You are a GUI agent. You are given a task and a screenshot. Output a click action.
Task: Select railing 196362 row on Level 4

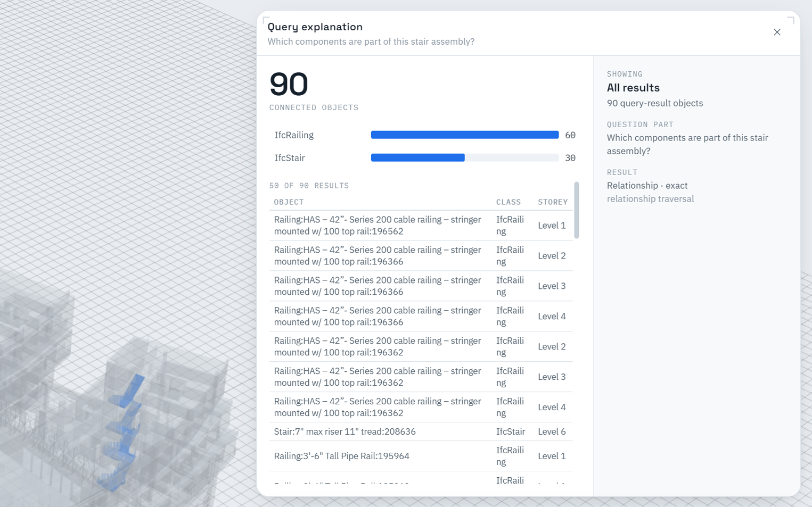click(421, 408)
